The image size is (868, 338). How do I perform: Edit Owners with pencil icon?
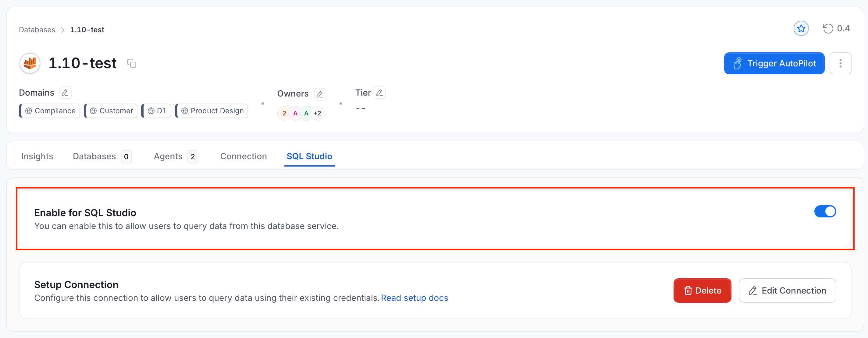coord(320,94)
